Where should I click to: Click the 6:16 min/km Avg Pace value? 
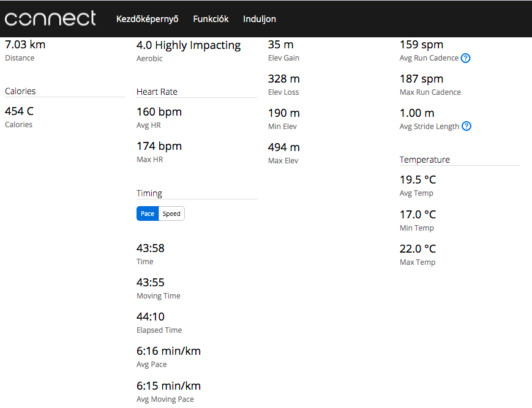pyautogui.click(x=168, y=351)
